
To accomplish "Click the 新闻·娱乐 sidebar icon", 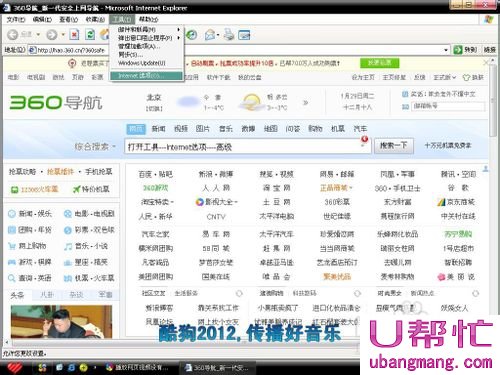I will tap(12, 214).
